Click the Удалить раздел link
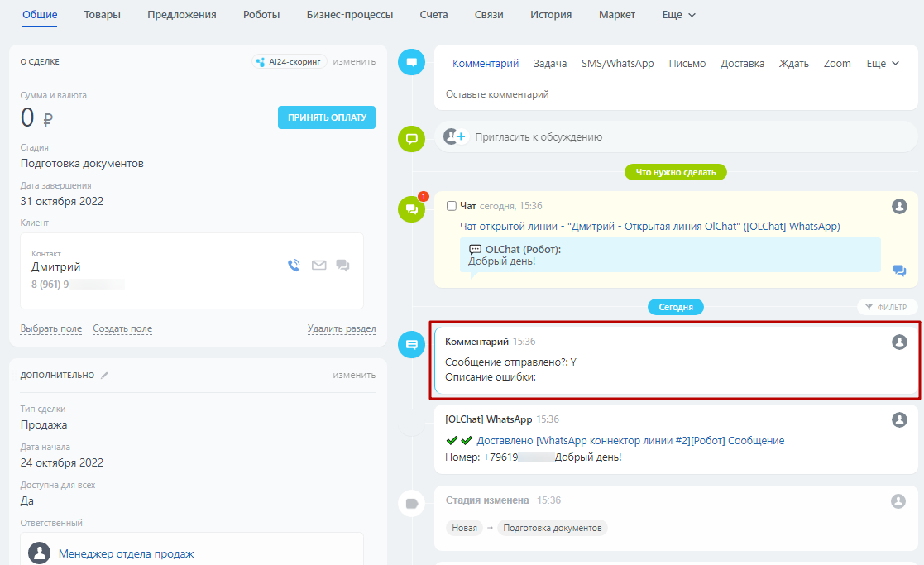 coord(341,328)
